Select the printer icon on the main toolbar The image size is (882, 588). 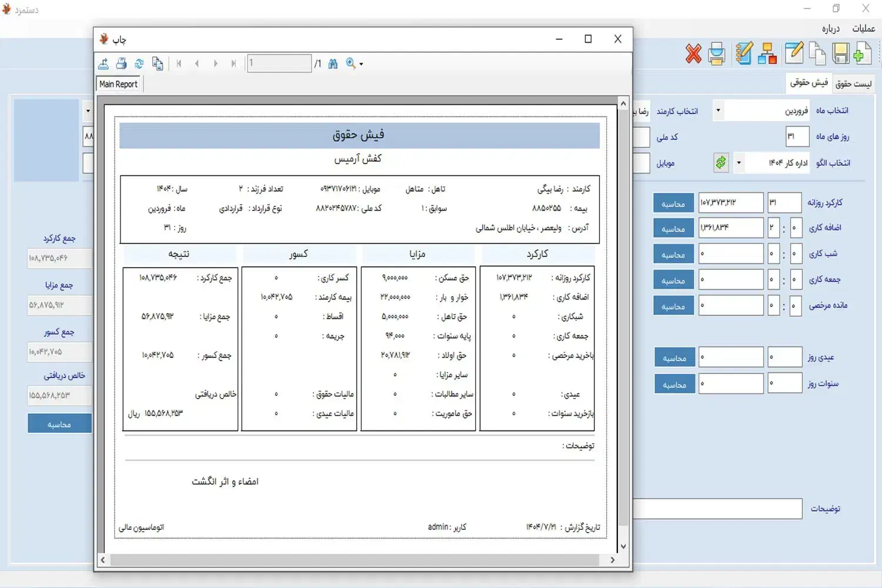(x=717, y=54)
